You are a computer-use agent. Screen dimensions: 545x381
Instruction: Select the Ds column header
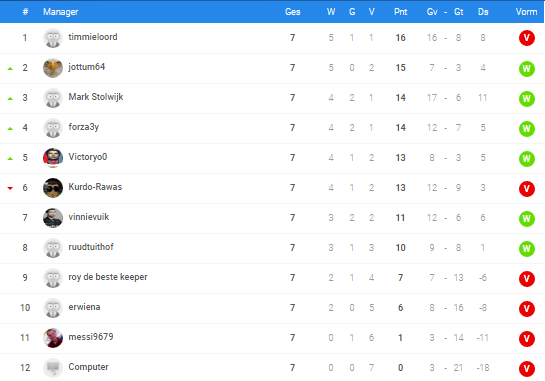[483, 12]
